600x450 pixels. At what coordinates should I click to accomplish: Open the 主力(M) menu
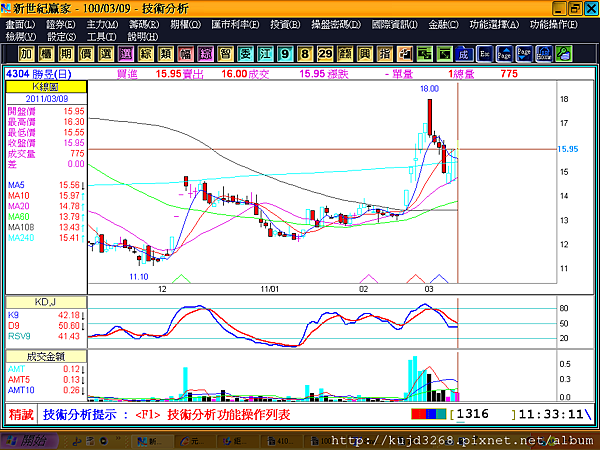click(102, 24)
